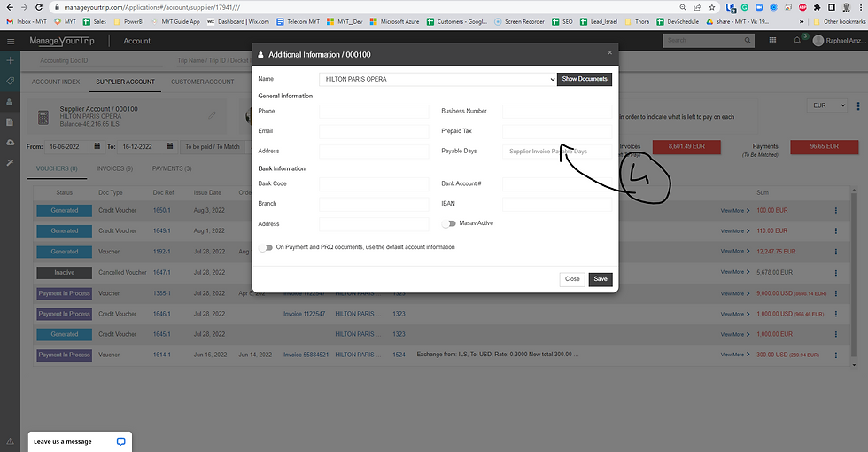The image size is (868, 452).
Task: Click the 96.65 EUR payments total
Action: [x=825, y=147]
